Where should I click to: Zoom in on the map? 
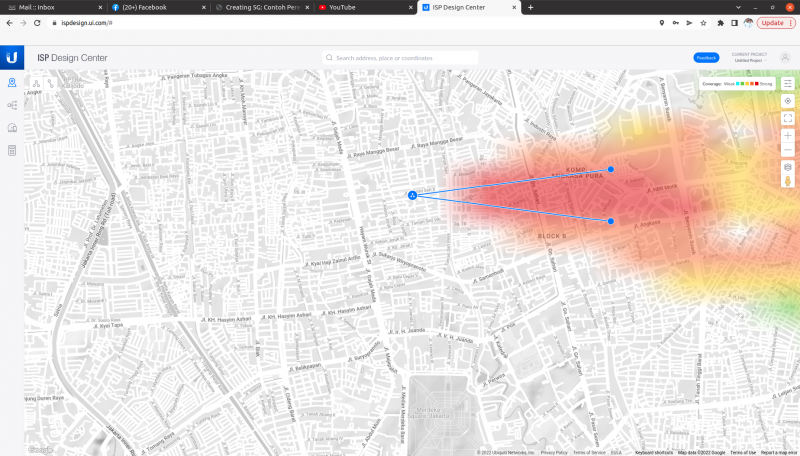788,135
